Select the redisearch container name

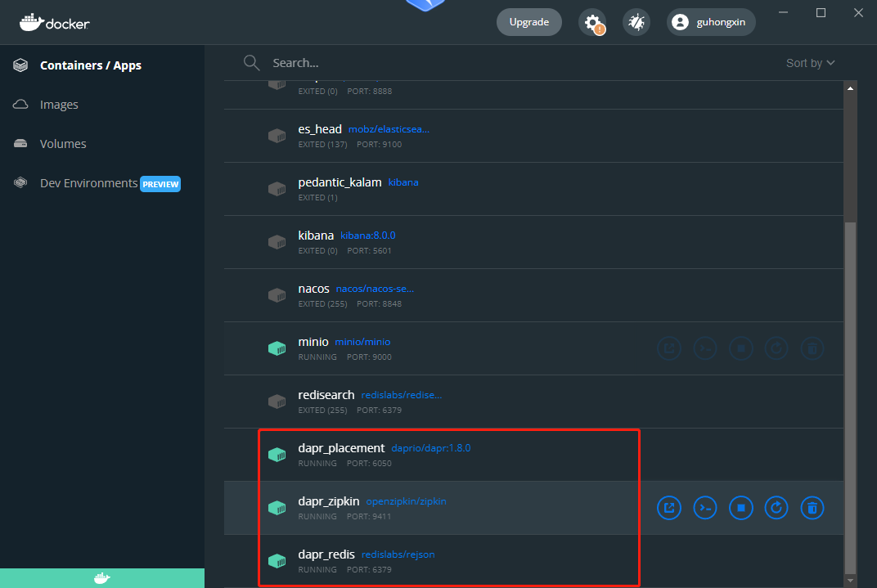[x=326, y=395]
